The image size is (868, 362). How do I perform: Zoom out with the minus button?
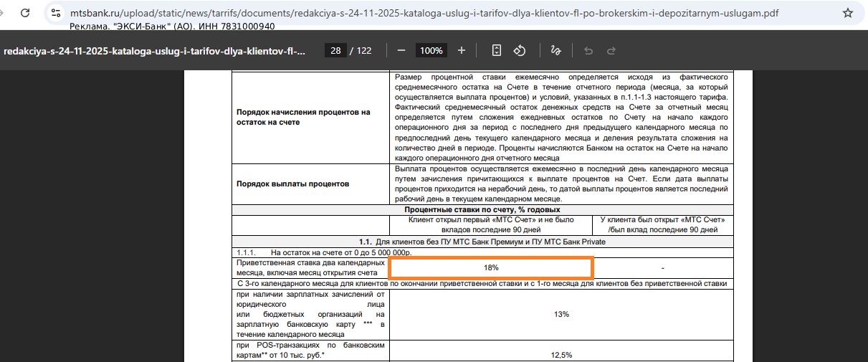(401, 50)
